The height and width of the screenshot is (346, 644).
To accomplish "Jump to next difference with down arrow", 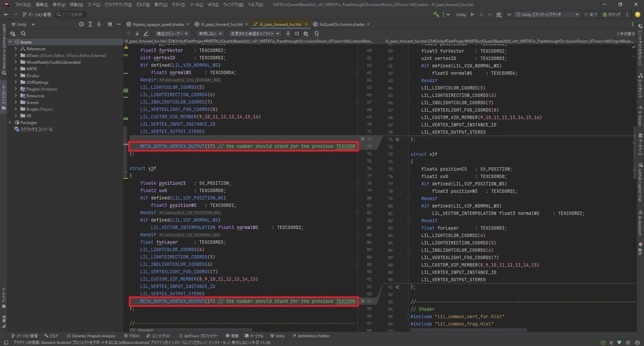I will pyautogui.click(x=137, y=33).
